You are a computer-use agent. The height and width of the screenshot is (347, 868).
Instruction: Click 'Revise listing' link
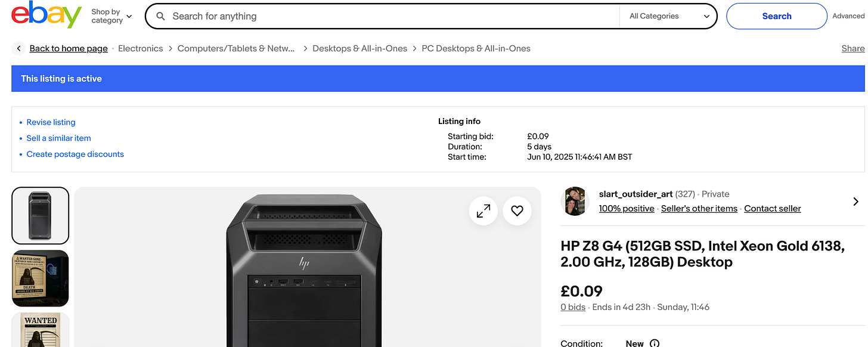(x=51, y=122)
